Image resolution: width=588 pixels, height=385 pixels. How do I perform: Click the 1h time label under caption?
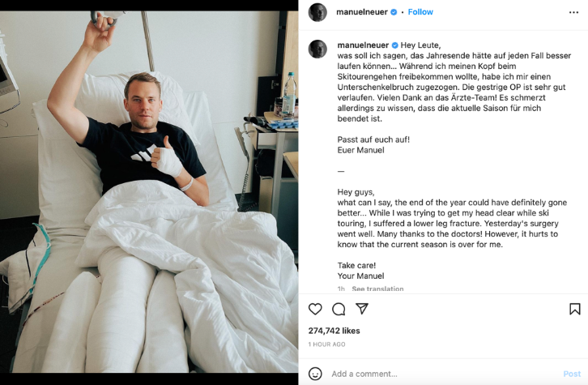341,289
